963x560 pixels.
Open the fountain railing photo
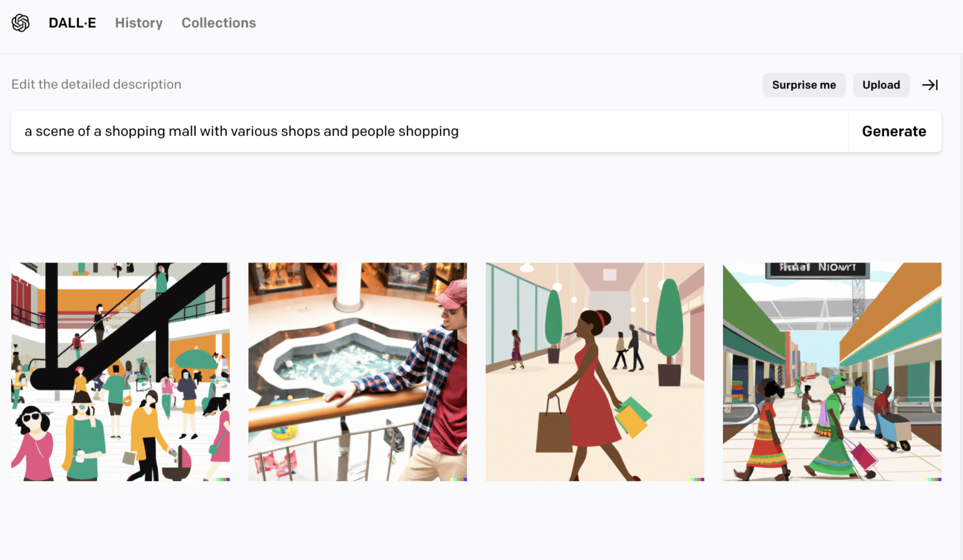coord(357,371)
